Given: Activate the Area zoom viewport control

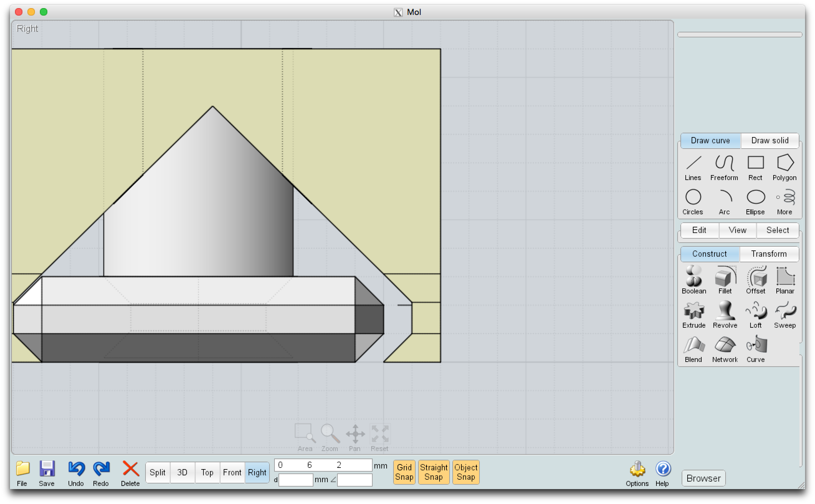Looking at the screenshot, I should tap(305, 438).
